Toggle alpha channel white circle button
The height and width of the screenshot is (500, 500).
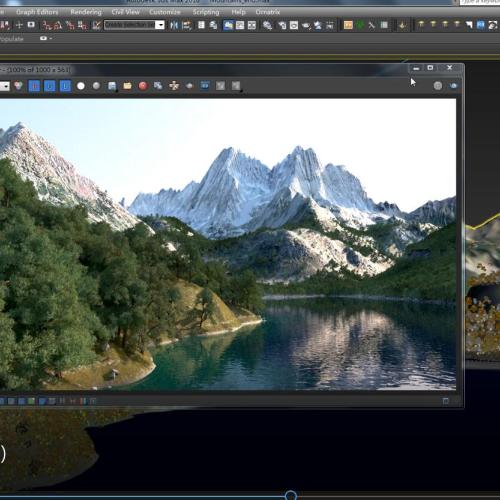click(x=81, y=86)
